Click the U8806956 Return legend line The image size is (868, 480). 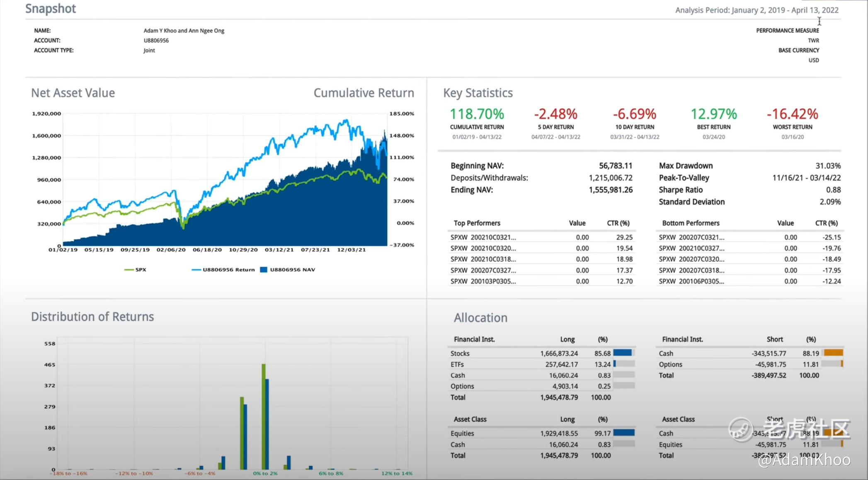[196, 270]
